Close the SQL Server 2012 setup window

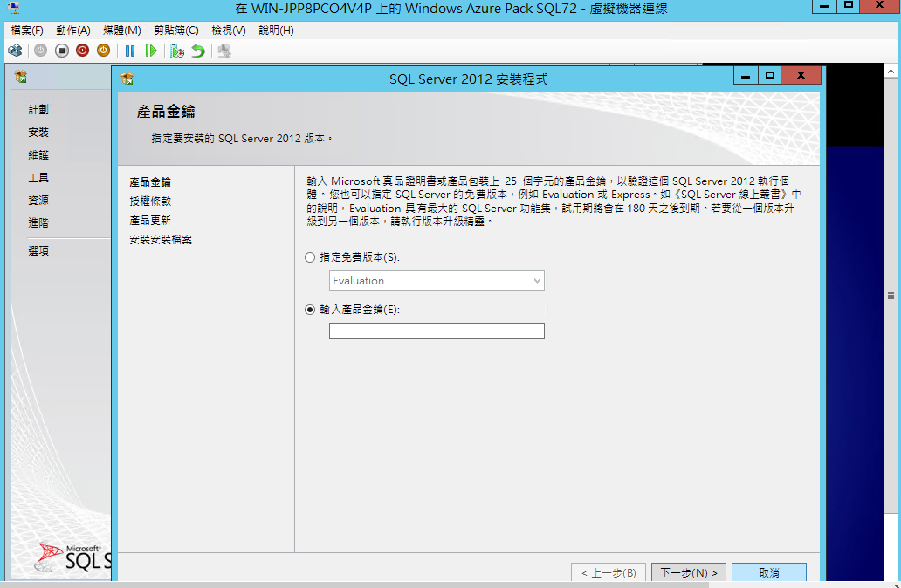click(801, 76)
